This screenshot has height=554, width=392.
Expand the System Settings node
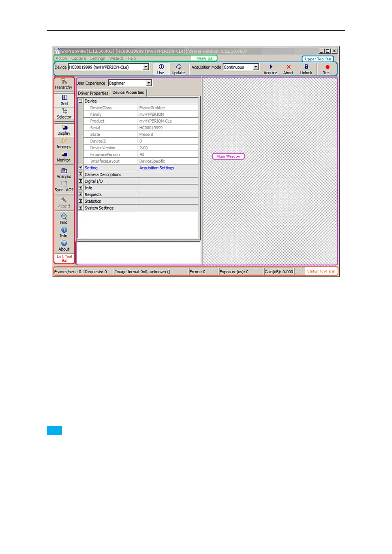80,208
